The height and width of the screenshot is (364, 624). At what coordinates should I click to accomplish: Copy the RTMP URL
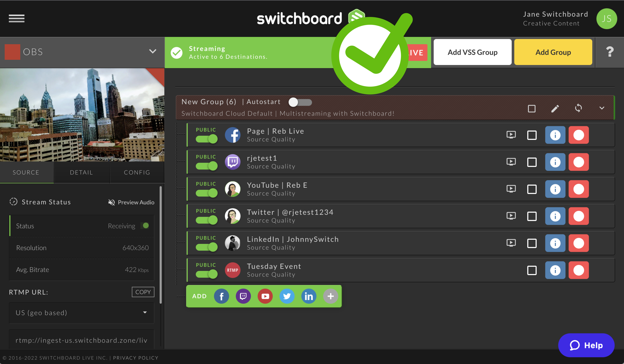click(x=143, y=292)
